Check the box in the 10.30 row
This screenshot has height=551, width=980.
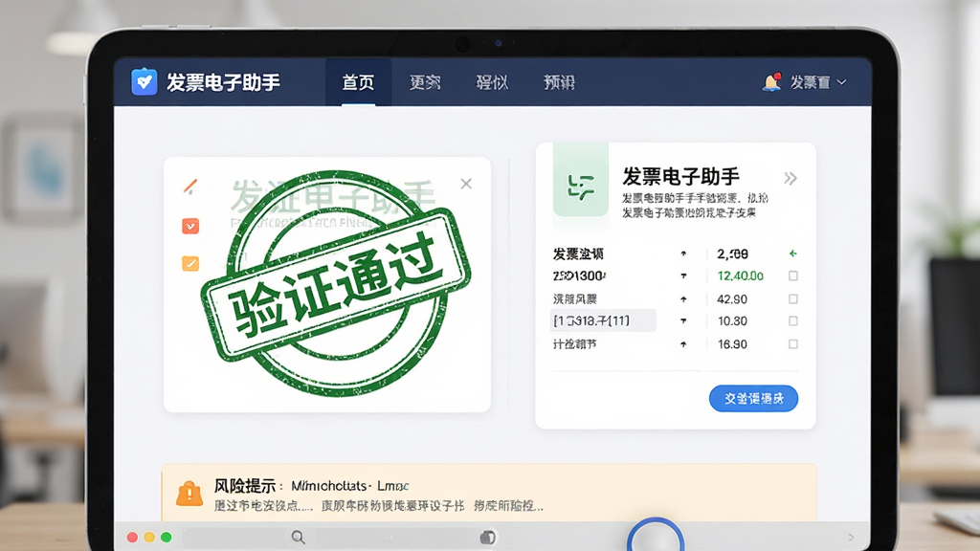[x=793, y=321]
